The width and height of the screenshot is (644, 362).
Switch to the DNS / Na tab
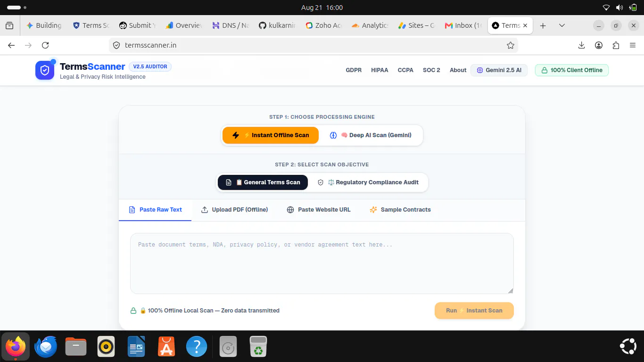pos(231,25)
